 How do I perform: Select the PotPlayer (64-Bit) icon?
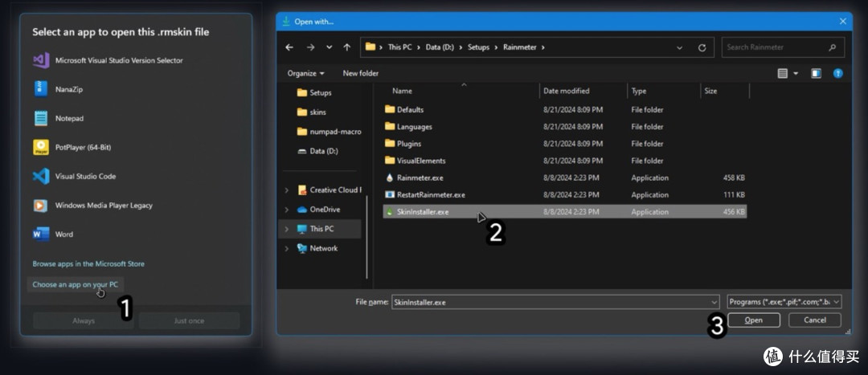point(41,147)
